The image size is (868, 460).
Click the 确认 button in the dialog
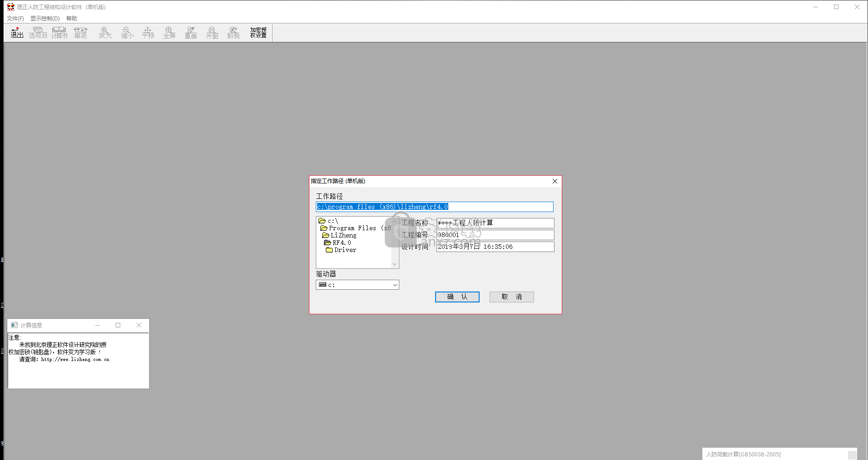click(457, 297)
